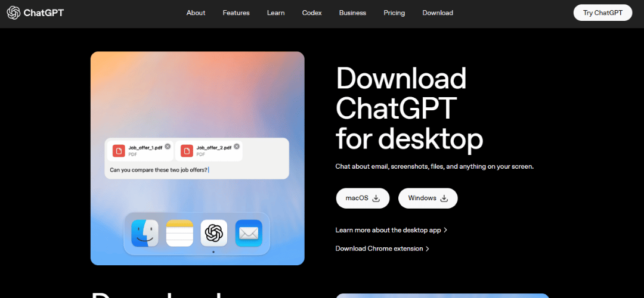Click the ChatGPT logo in the header
The image size is (644, 298).
[x=35, y=13]
